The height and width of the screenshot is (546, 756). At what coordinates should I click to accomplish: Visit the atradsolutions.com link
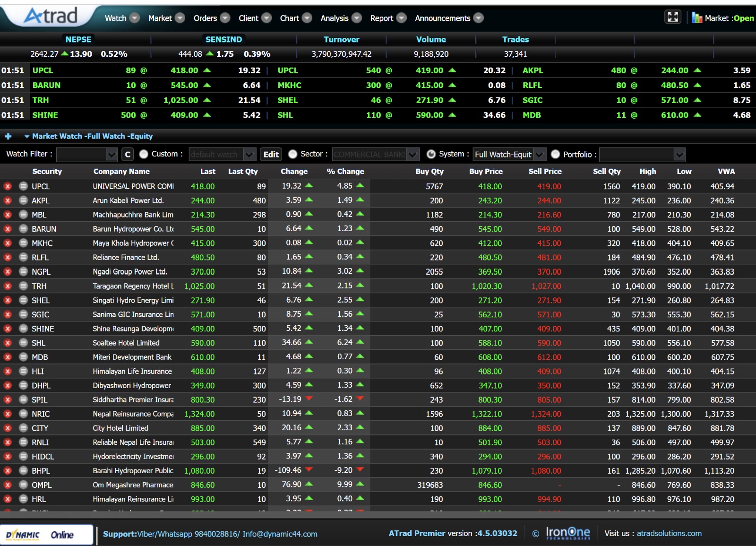pos(669,533)
